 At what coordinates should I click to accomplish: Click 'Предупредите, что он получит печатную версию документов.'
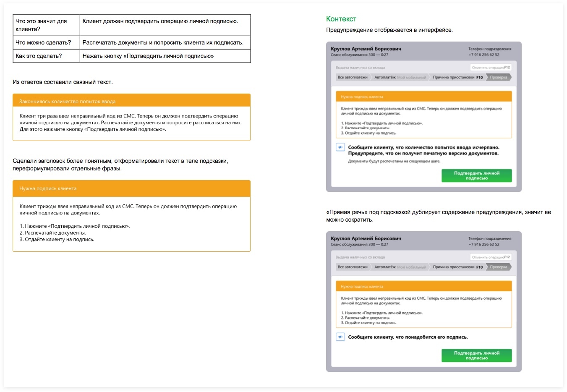pyautogui.click(x=423, y=153)
